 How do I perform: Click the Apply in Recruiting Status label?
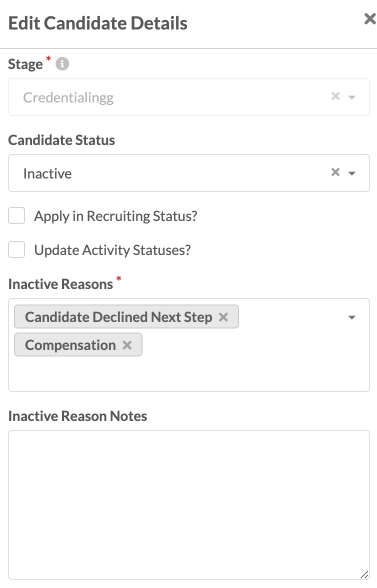click(115, 216)
